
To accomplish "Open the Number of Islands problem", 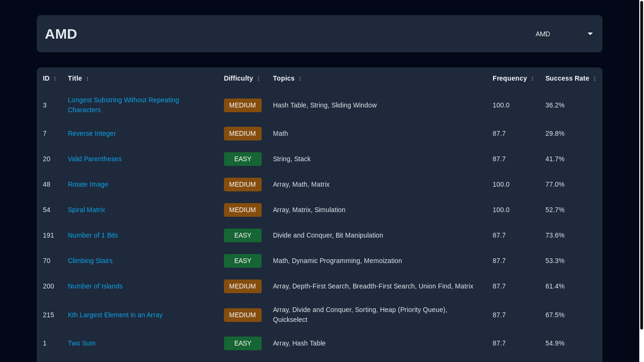I will [x=95, y=286].
